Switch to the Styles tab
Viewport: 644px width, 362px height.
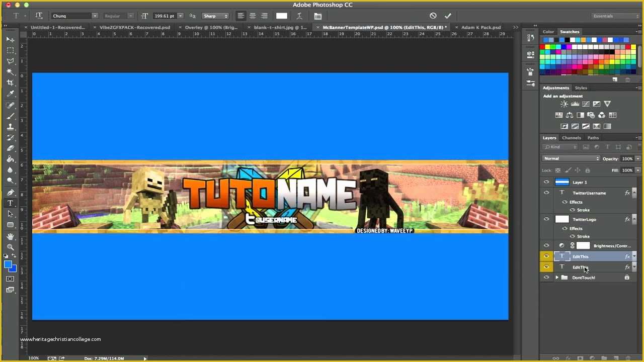(x=581, y=88)
